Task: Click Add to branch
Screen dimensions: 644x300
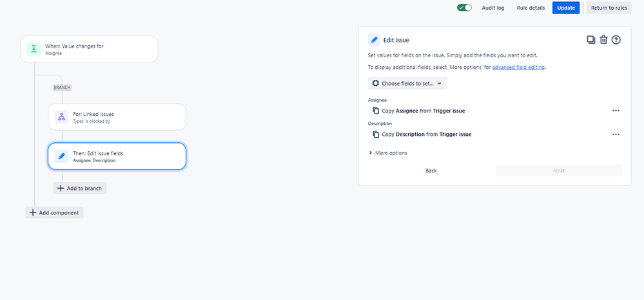Action: pos(80,189)
